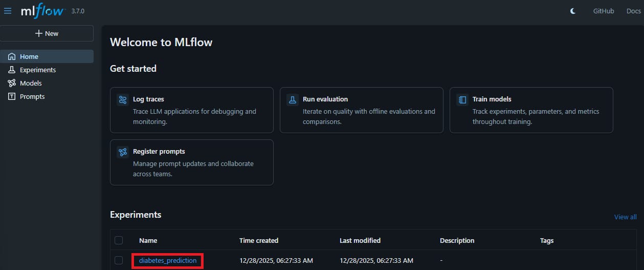The width and height of the screenshot is (644, 270).
Task: Open the Register prompts card
Action: tap(192, 162)
